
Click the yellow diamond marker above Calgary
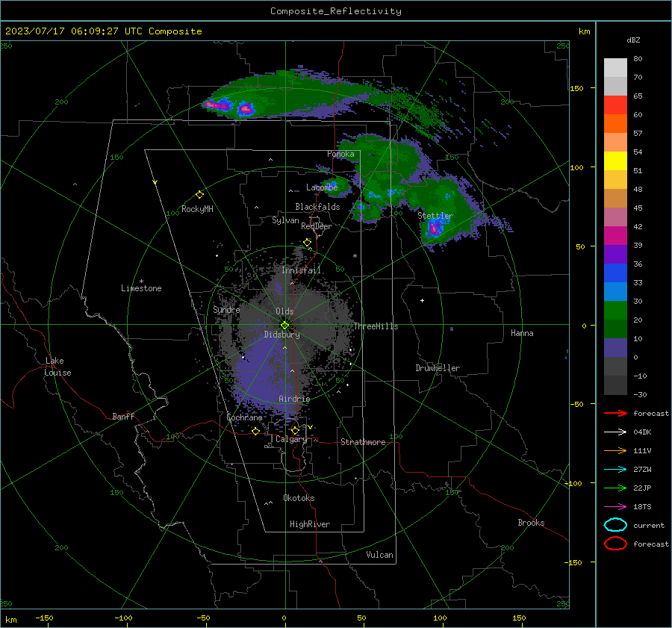pos(295,430)
